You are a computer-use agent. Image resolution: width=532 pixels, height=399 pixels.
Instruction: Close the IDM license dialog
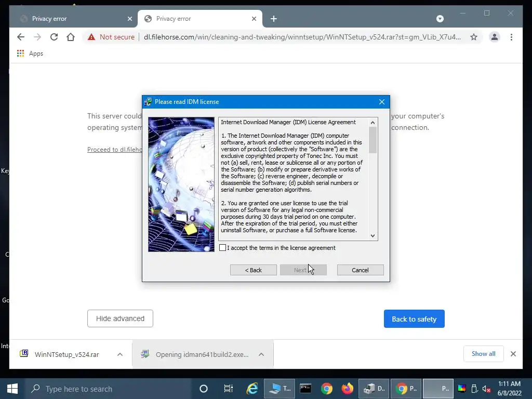coord(382,102)
